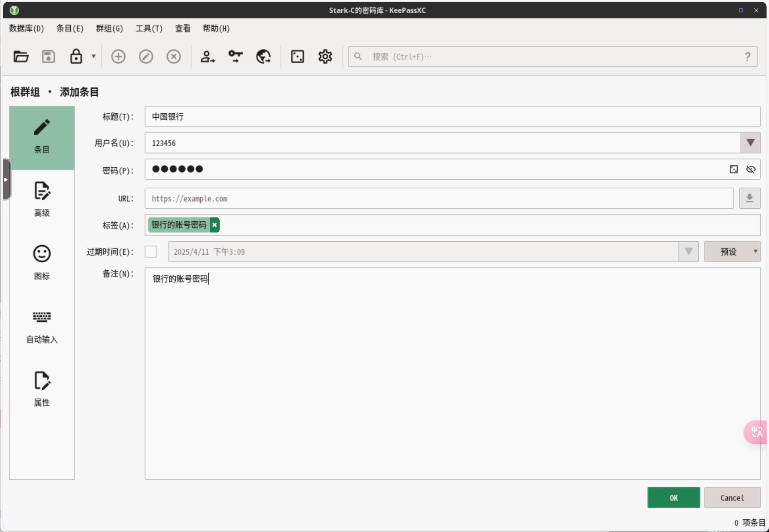Click the search help question mark
This screenshot has height=532, width=769.
(747, 57)
